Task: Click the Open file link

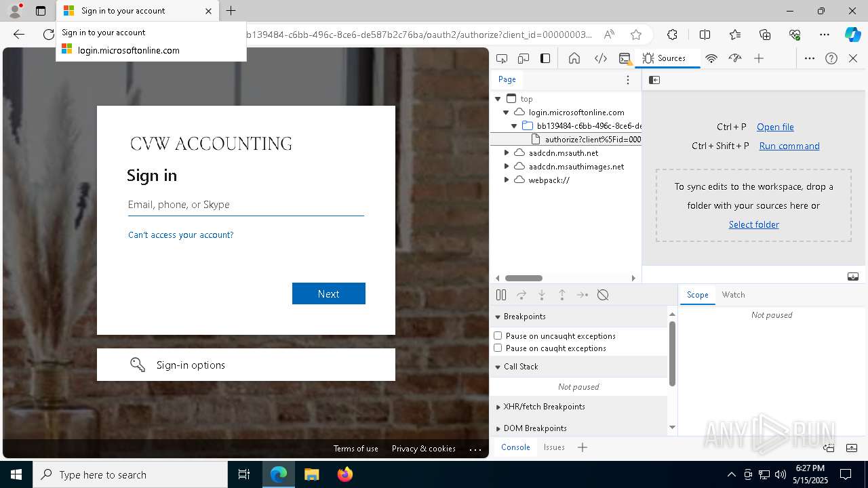Action: [775, 127]
